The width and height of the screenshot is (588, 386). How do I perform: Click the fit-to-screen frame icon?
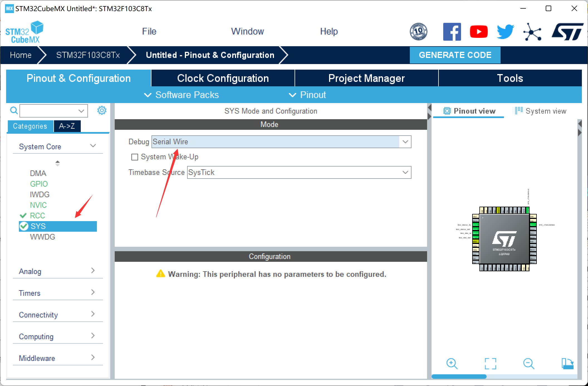point(490,363)
